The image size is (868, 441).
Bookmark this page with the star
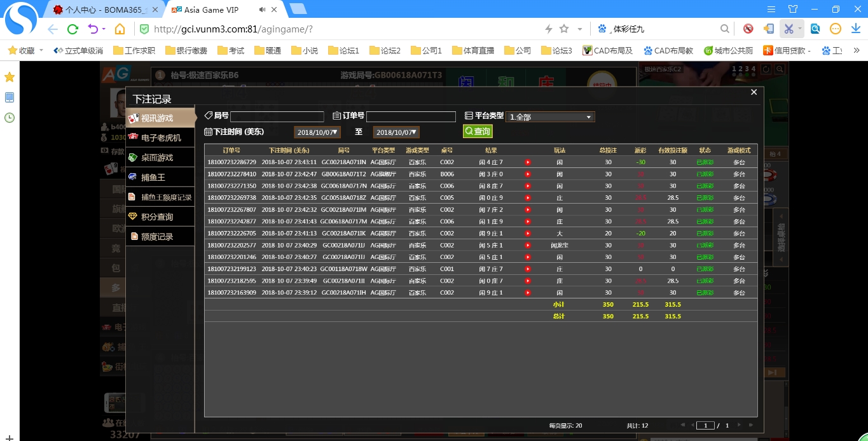564,29
